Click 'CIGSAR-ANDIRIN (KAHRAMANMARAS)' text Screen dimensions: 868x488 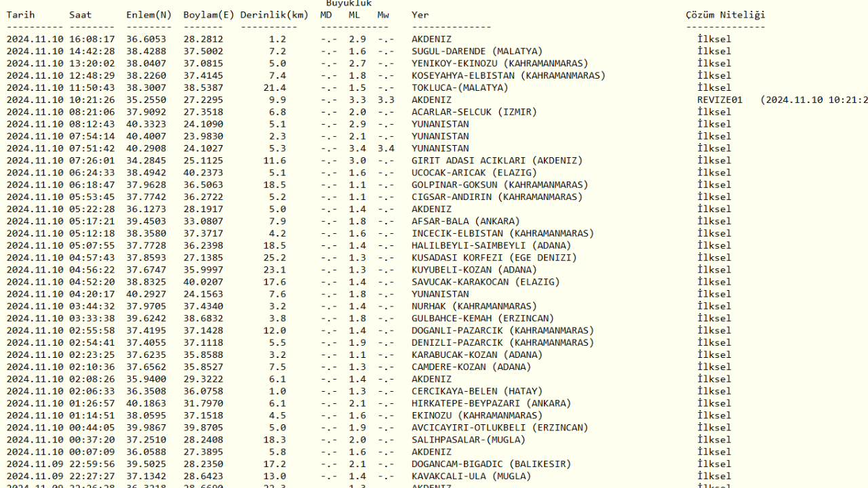click(497, 197)
